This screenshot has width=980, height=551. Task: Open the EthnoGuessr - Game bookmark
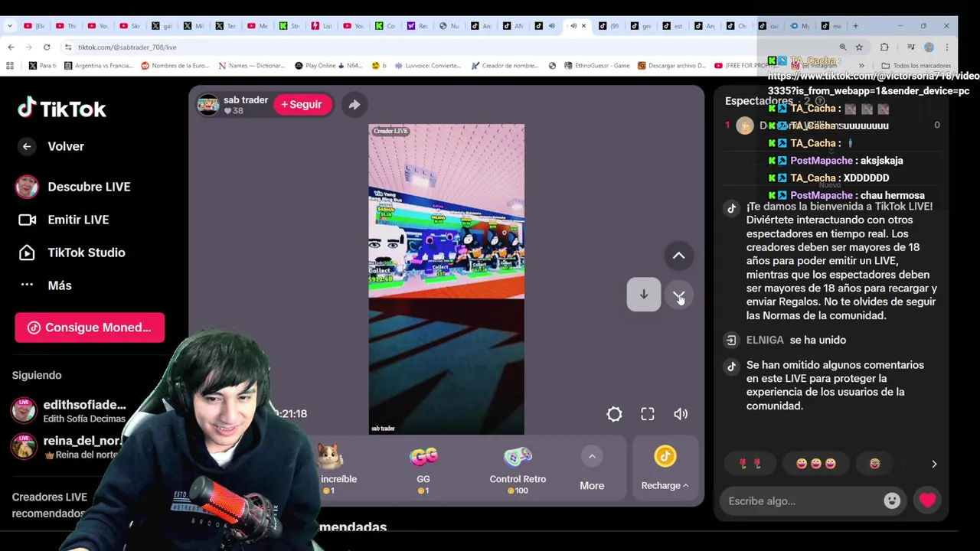pos(596,66)
